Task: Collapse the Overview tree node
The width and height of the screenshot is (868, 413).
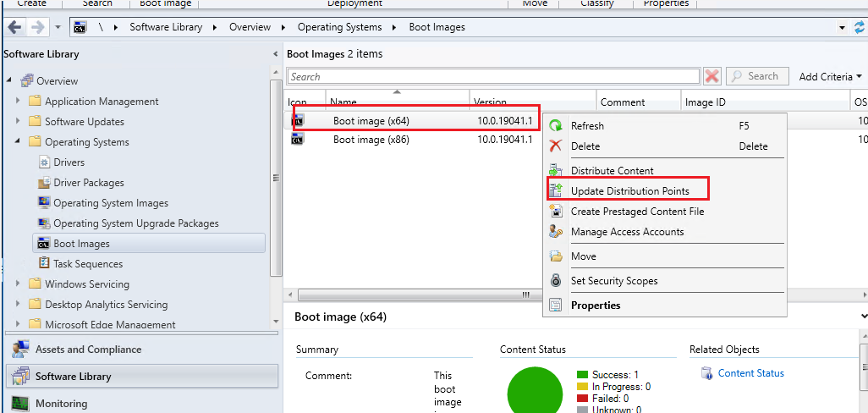Action: pos(9,81)
